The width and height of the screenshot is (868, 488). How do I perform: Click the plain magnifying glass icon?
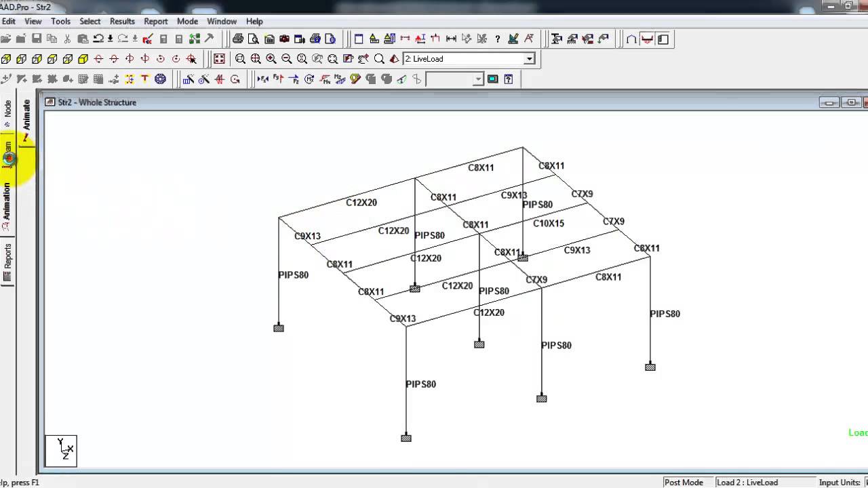(x=379, y=59)
